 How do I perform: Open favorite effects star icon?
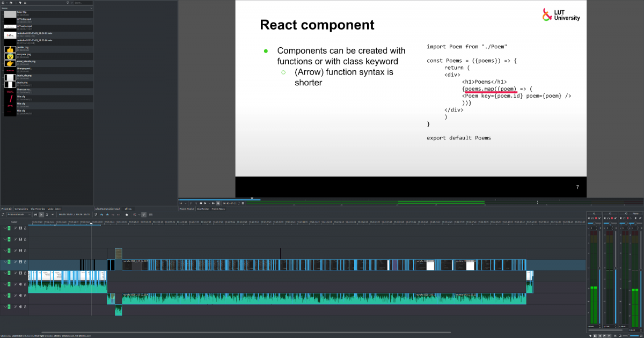pos(127,215)
